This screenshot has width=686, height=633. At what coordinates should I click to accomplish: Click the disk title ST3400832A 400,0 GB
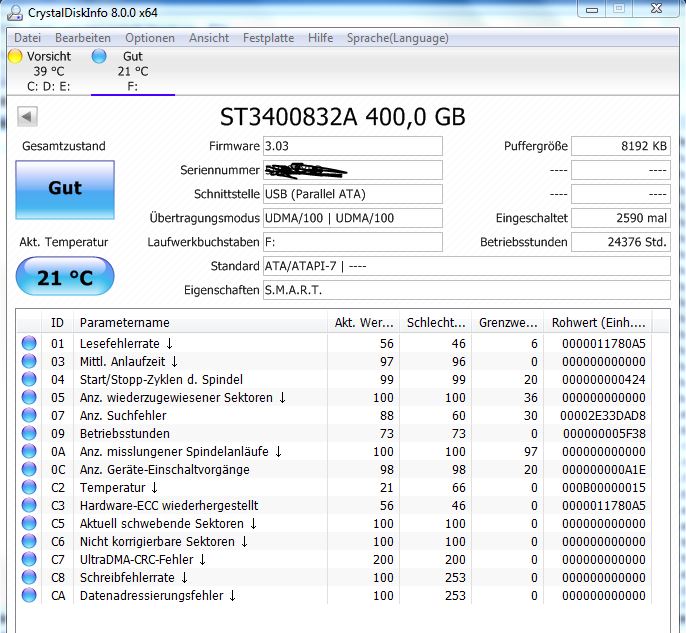click(x=342, y=117)
